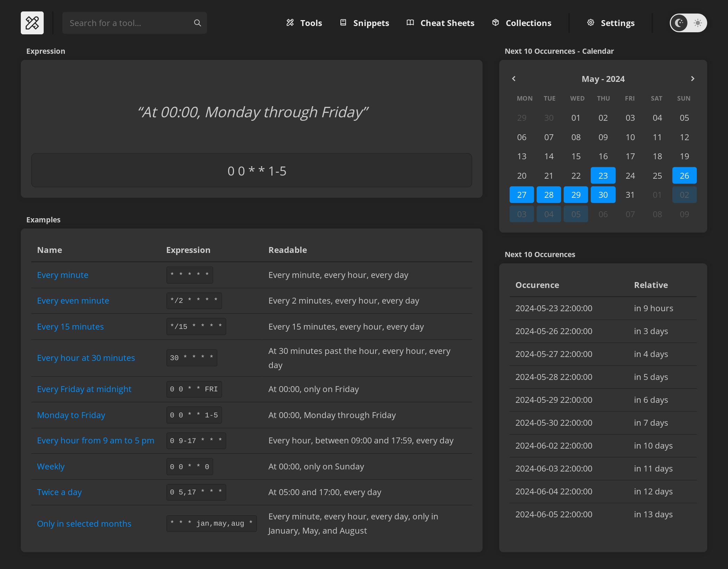
Task: Click expression code '30 * * * *'
Action: pos(192,358)
